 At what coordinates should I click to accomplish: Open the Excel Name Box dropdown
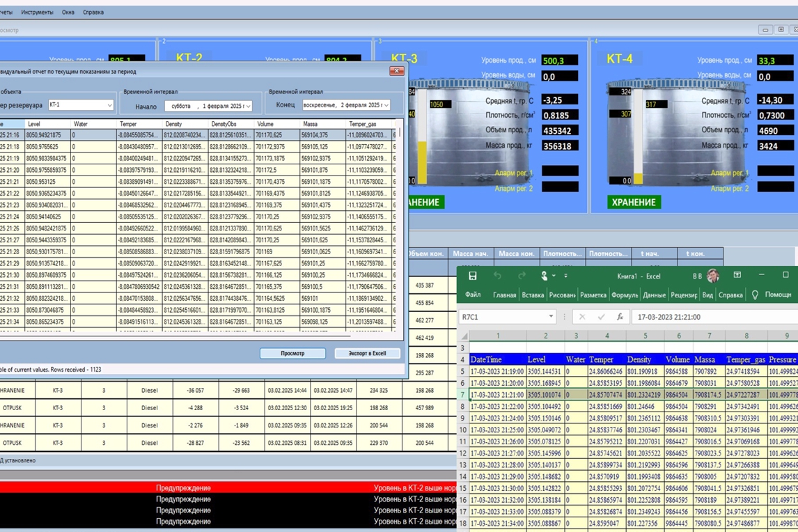(551, 317)
